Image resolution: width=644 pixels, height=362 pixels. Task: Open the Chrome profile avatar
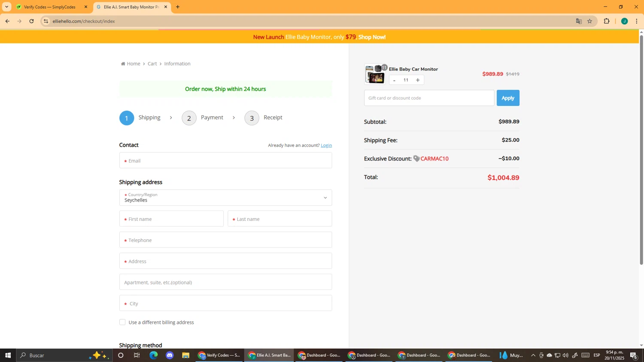point(624,21)
